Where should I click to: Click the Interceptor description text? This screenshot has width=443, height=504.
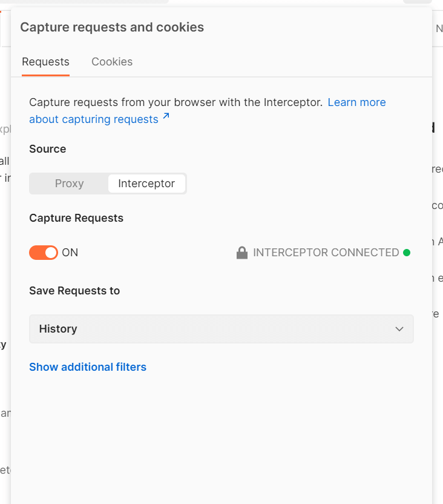pyautogui.click(x=176, y=102)
